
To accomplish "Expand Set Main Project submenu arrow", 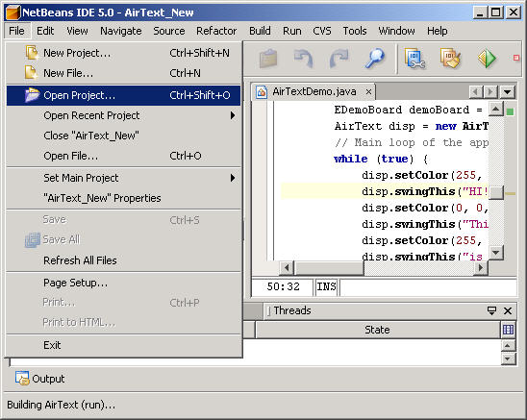I will [x=233, y=178].
